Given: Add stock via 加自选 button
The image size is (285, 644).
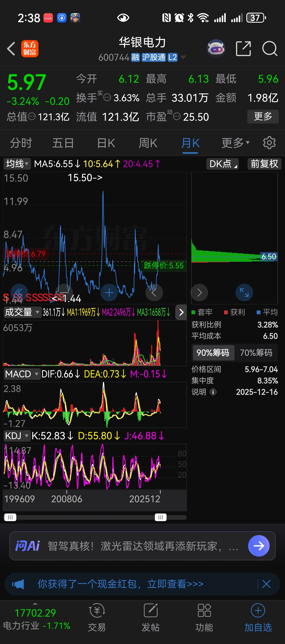Looking at the screenshot, I should point(258,618).
